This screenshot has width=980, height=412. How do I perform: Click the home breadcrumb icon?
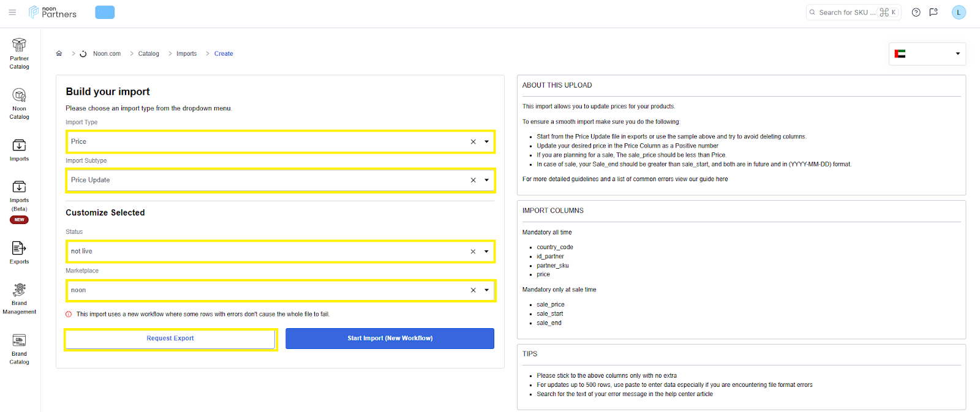click(x=59, y=53)
